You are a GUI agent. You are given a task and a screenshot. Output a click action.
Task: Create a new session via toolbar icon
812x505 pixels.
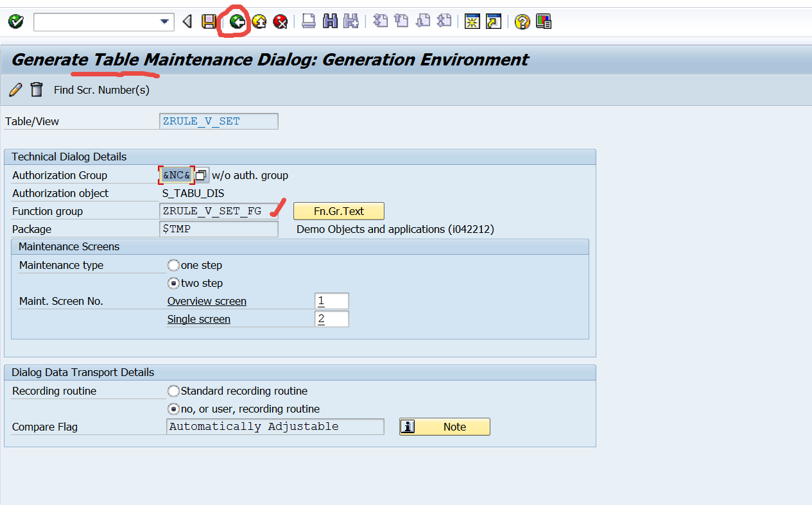[x=472, y=22]
